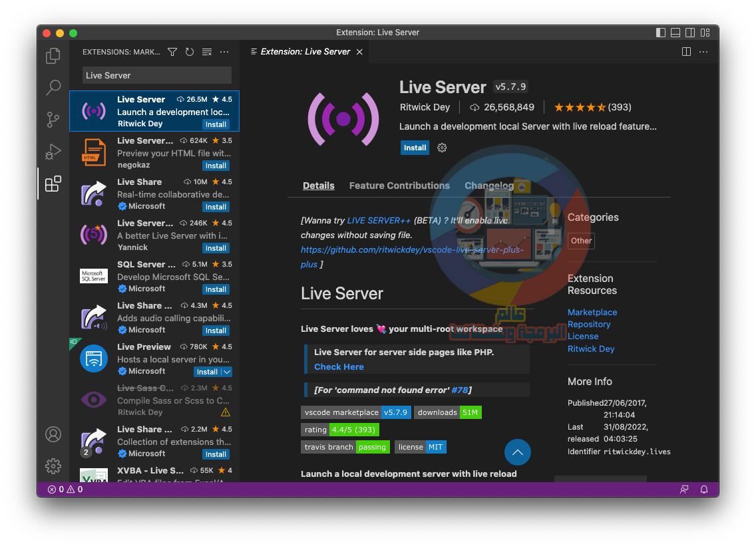The height and width of the screenshot is (546, 756).
Task: Install Live Share by Microsoft
Action: [216, 207]
